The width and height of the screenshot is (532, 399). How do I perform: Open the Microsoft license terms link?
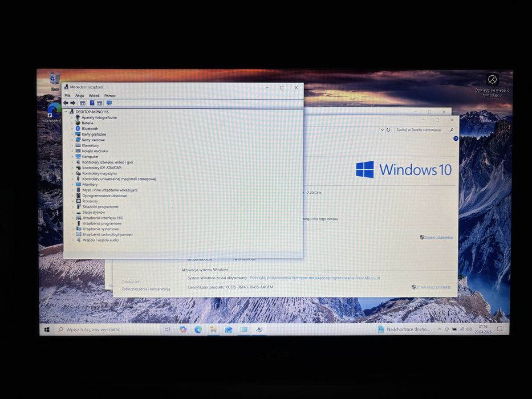tap(315, 278)
